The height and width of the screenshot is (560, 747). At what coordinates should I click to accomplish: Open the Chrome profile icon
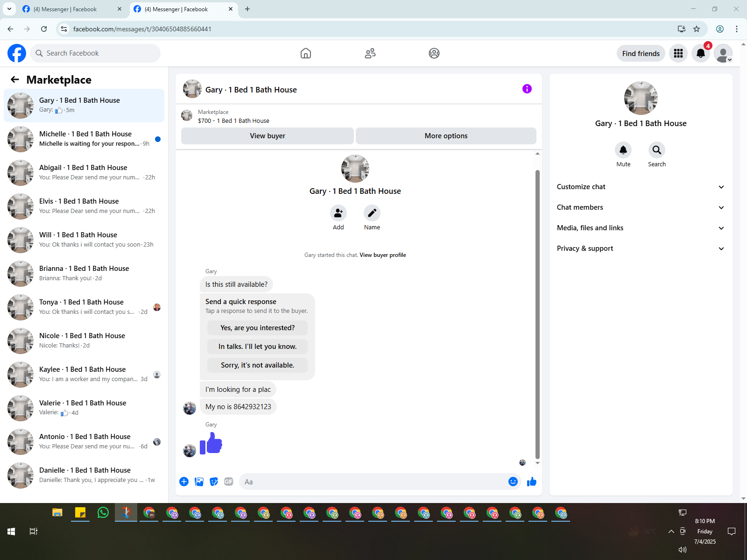click(720, 29)
